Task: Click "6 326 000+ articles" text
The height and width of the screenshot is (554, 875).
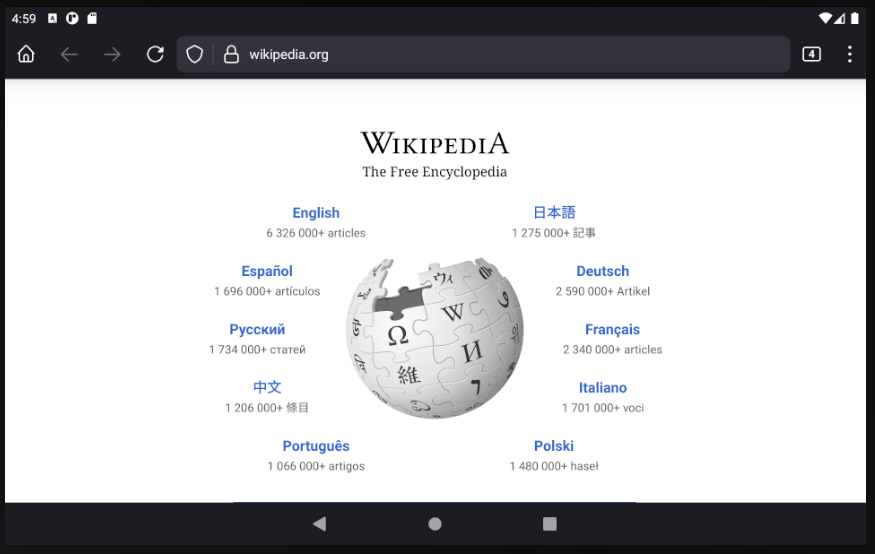Action: click(x=316, y=233)
